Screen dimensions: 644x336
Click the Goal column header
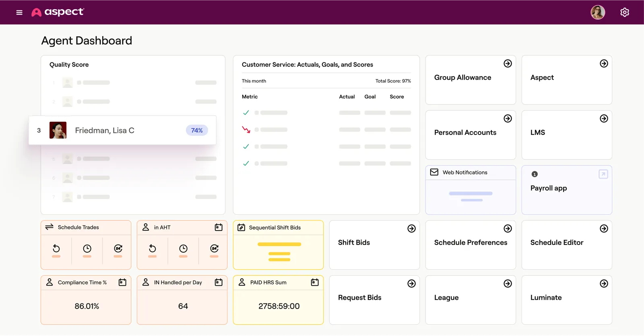point(370,97)
